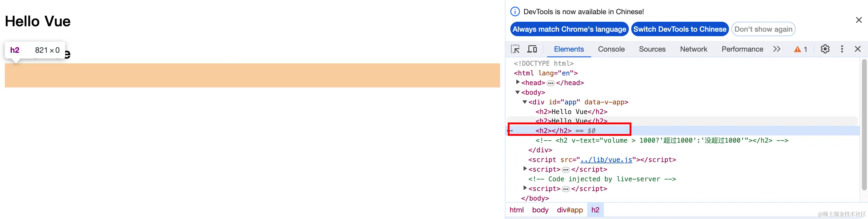Image resolution: width=868 pixels, height=219 pixels.
Task: Expand the first collapsed script node
Action: 525,169
